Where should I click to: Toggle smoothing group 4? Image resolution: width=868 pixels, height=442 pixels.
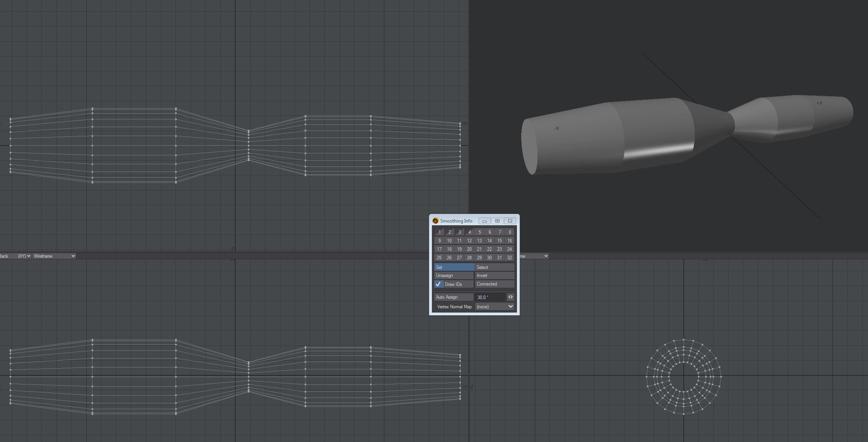469,232
